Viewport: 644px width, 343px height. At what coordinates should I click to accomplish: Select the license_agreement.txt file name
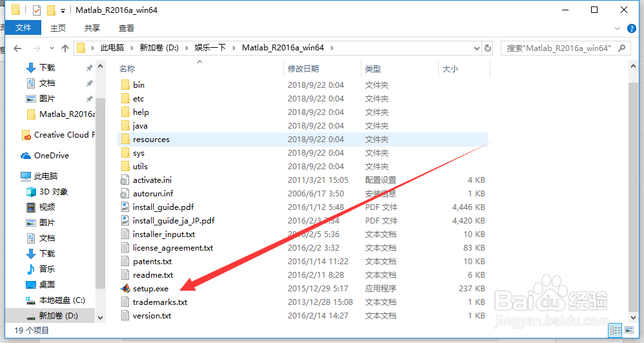(173, 248)
